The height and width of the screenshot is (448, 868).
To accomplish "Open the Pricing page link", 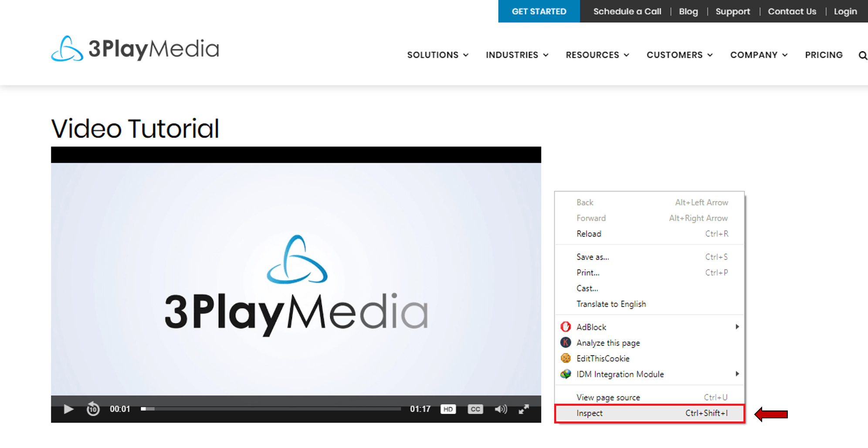I will point(824,55).
